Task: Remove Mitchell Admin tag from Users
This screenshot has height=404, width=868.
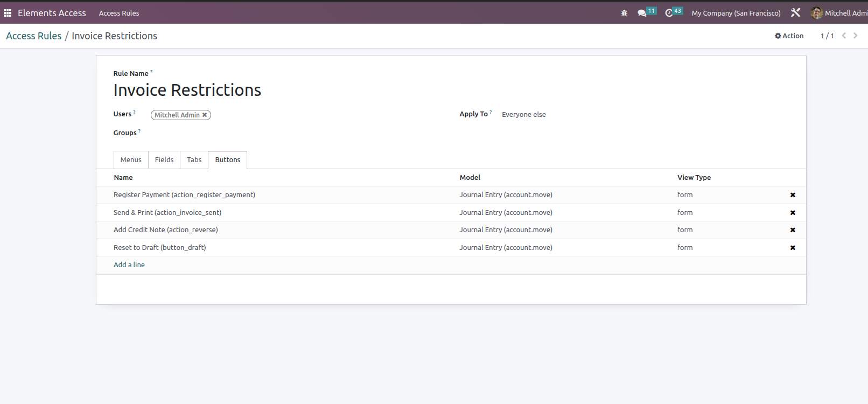Action: pos(205,115)
